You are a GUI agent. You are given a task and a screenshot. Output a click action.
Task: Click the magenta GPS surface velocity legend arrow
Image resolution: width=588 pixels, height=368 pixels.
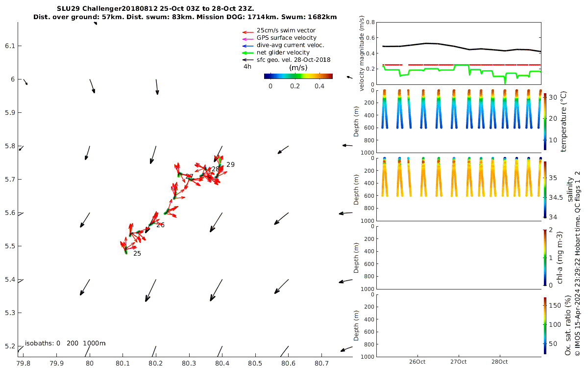(247, 39)
